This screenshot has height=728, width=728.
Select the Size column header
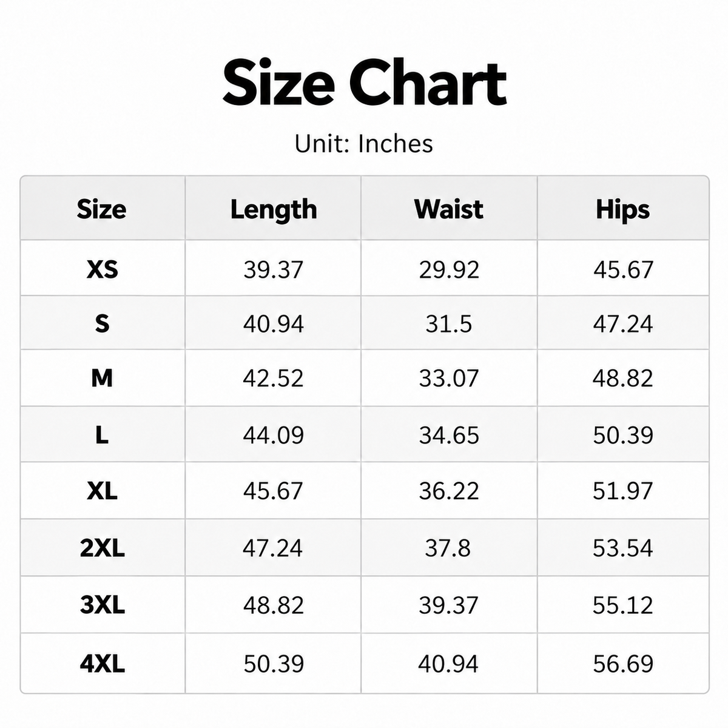pyautogui.click(x=102, y=209)
